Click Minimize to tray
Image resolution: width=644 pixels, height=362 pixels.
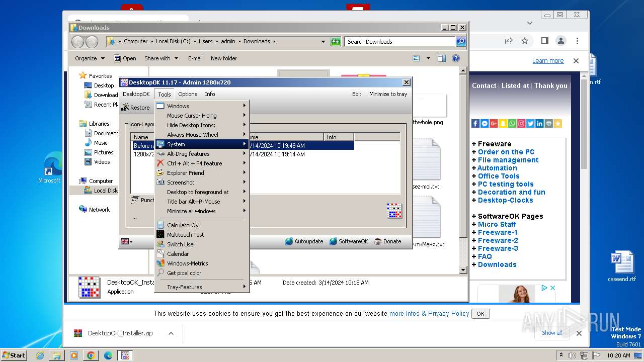[388, 94]
